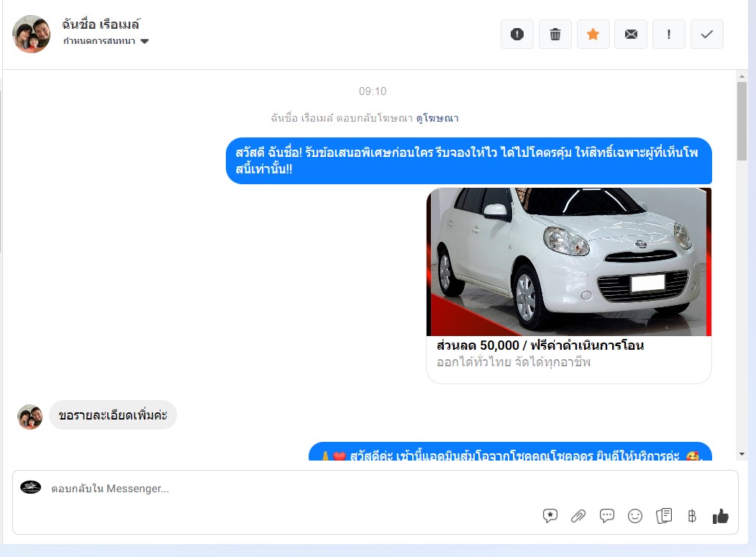Click the exclamation priority icon
This screenshot has height=557, width=756.
(669, 35)
